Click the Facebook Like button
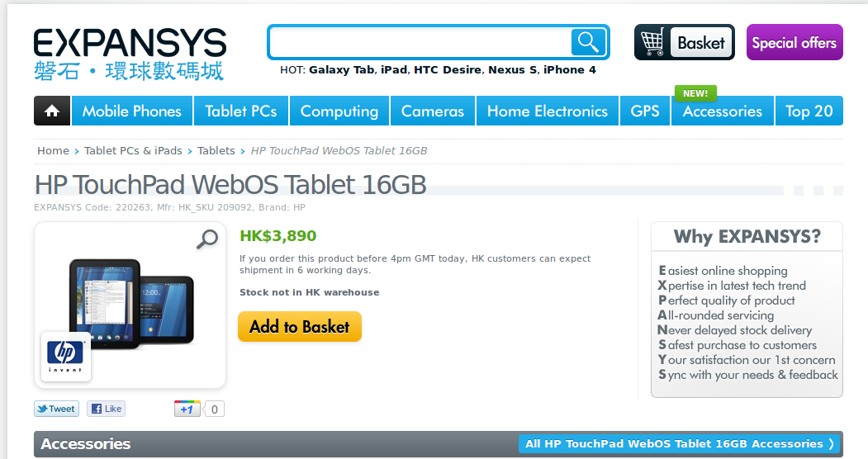Image resolution: width=868 pixels, height=459 pixels. coord(107,409)
